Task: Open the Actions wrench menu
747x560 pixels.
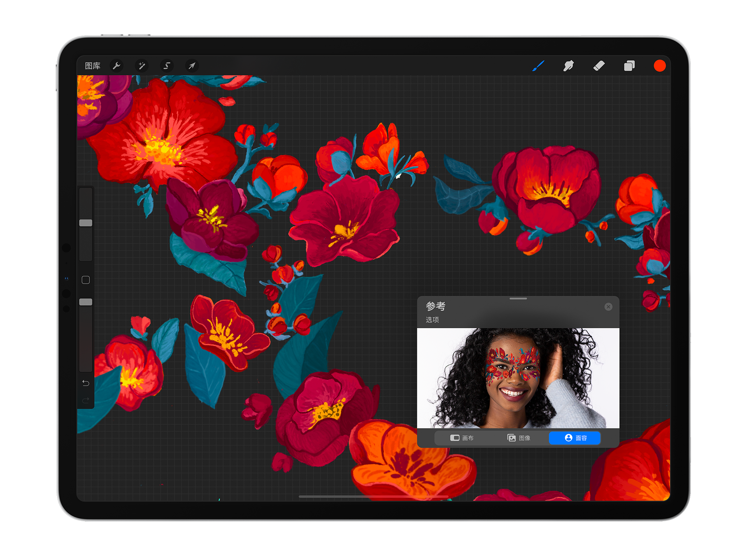Action: pos(116,66)
